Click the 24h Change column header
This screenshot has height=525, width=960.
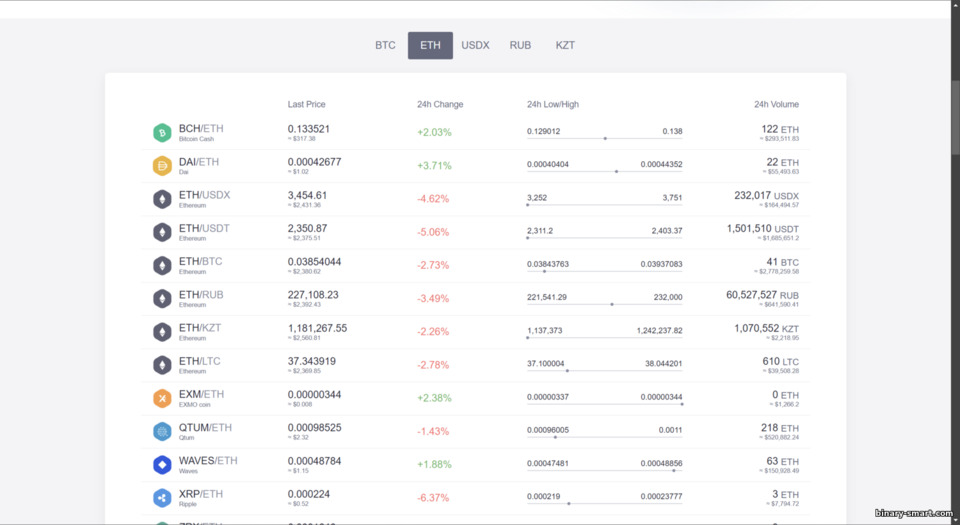coord(440,104)
